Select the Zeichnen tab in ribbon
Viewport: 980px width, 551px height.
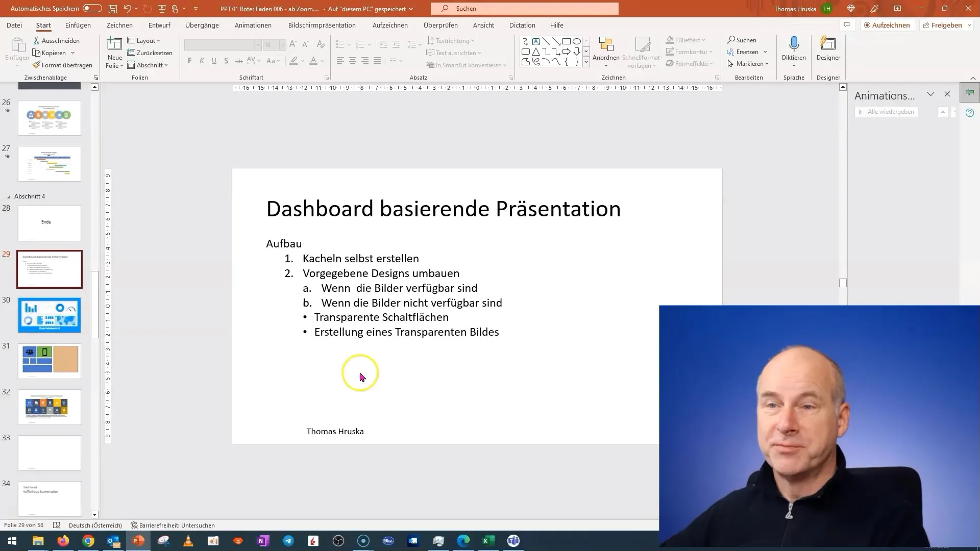119,25
